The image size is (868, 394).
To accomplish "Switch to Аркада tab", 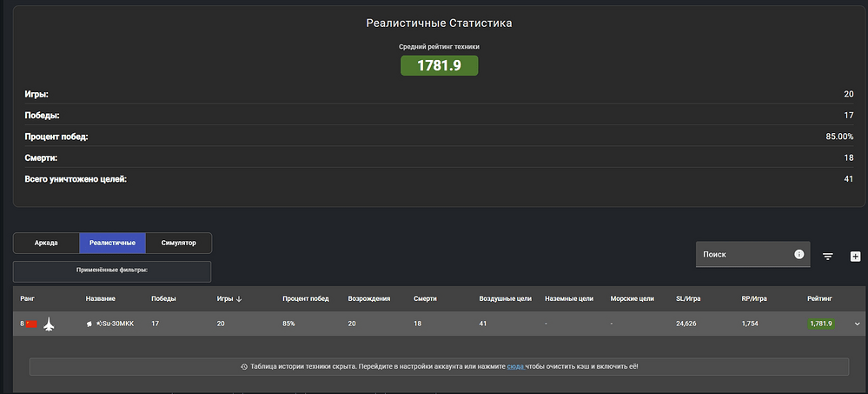I will click(46, 243).
